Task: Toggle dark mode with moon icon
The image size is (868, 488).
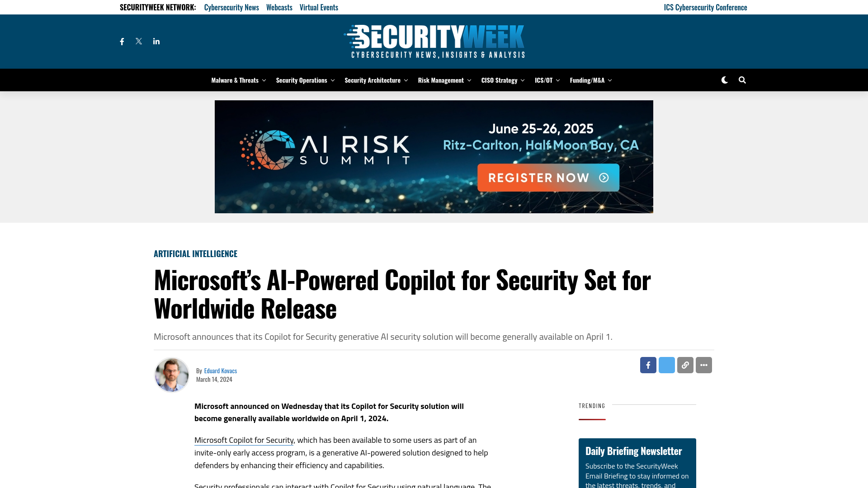Action: point(724,79)
